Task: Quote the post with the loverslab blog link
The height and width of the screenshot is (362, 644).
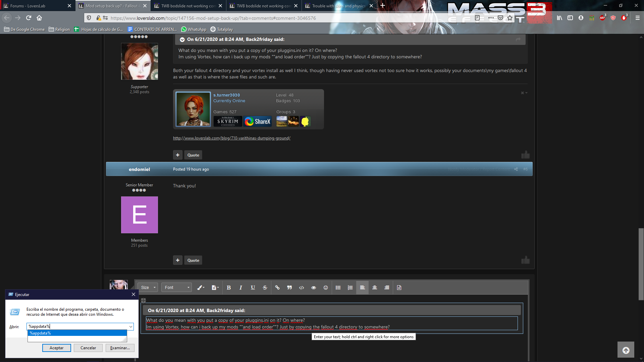Action: click(x=193, y=155)
